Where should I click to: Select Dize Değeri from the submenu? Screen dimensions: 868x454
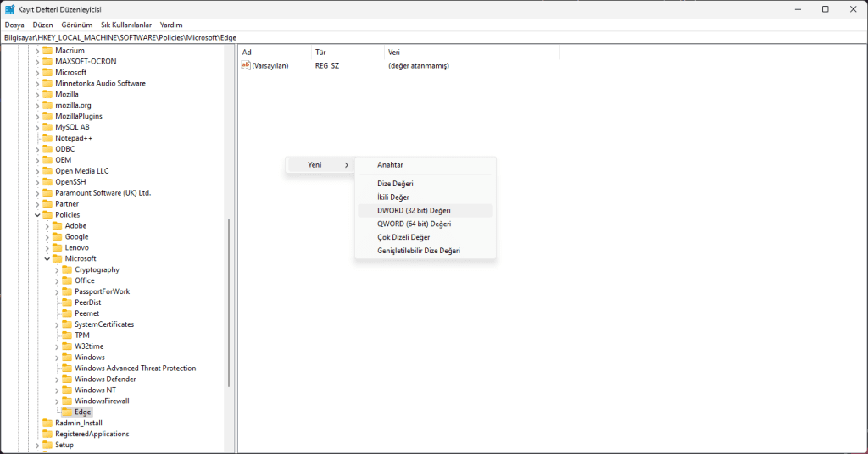(x=426, y=184)
